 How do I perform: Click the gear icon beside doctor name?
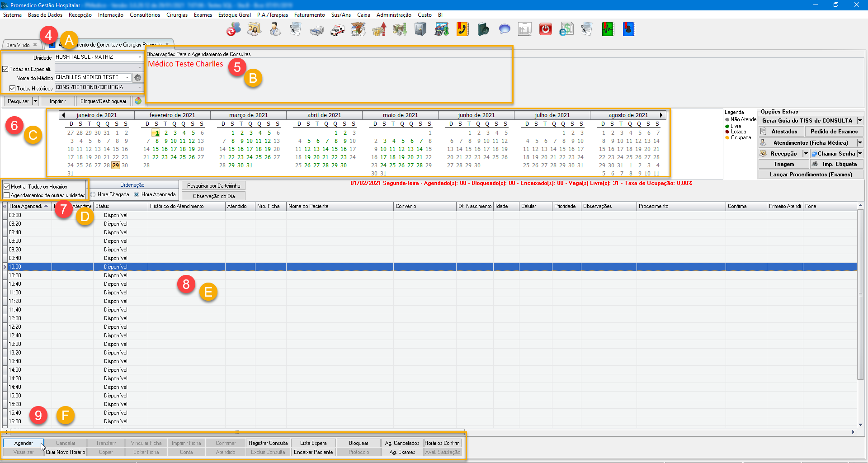[x=138, y=78]
